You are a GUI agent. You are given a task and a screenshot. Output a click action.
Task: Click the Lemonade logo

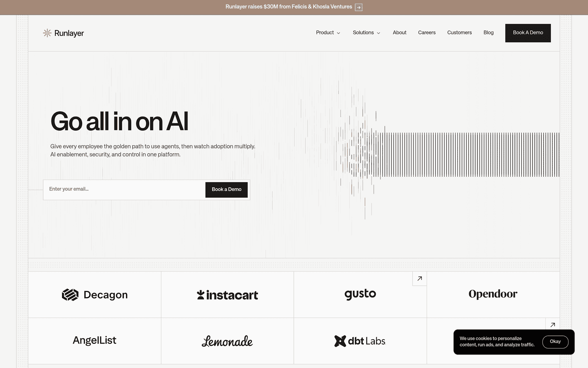click(x=227, y=341)
